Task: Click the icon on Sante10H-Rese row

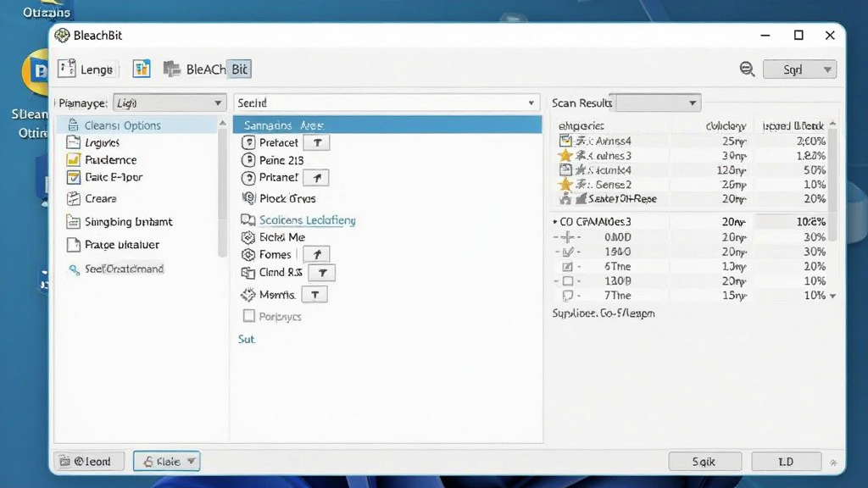Action: tap(565, 198)
